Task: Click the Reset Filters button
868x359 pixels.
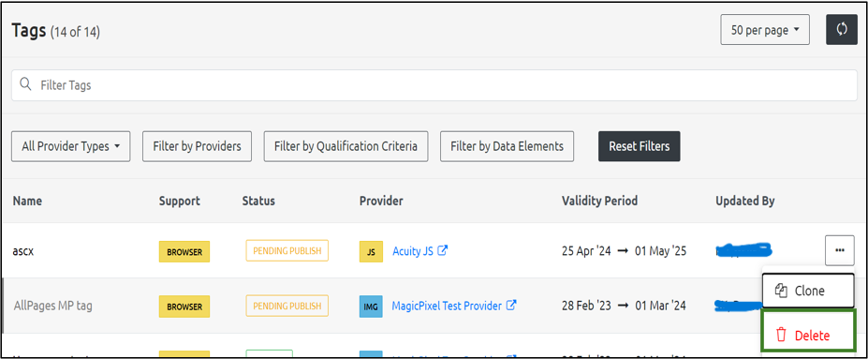Action: click(x=640, y=146)
